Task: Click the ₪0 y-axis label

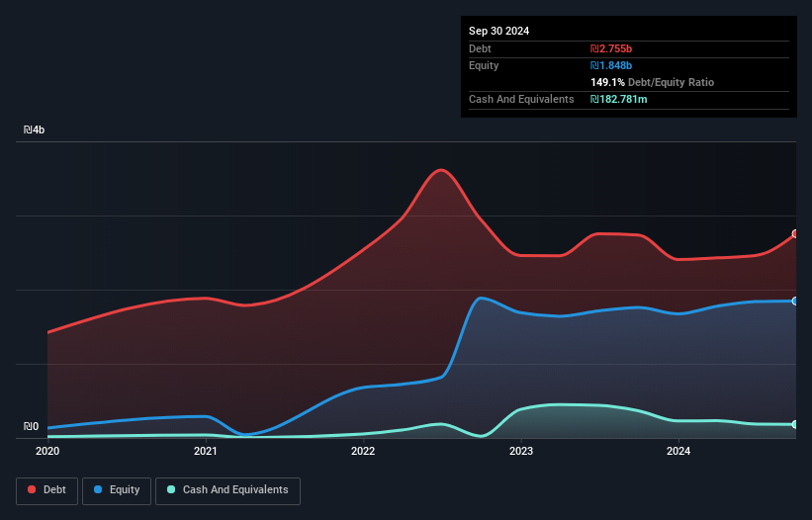Action: click(31, 426)
